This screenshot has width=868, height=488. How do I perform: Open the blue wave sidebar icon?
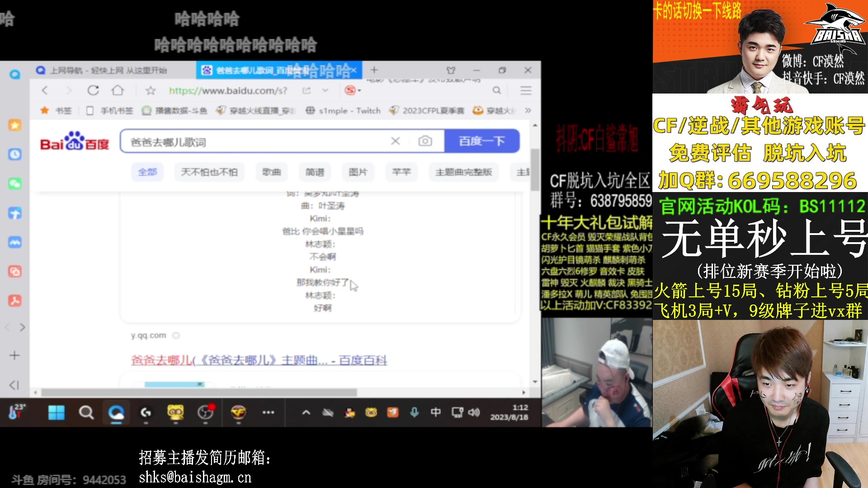tap(15, 242)
